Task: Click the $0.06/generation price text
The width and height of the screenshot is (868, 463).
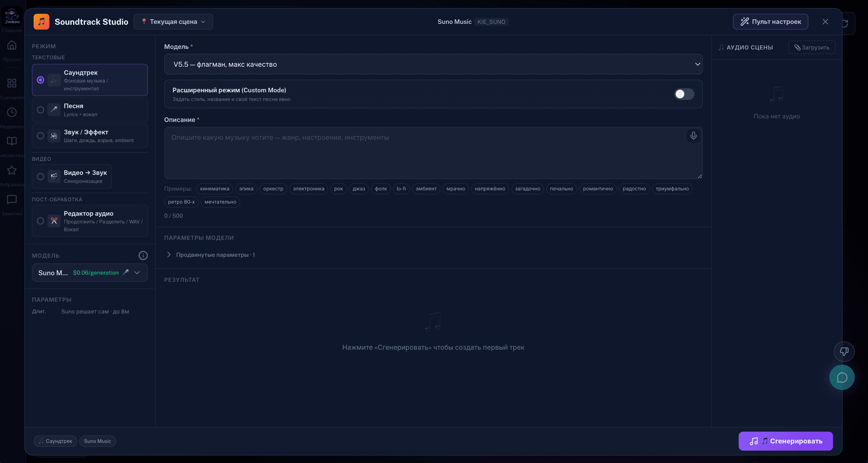Action: click(x=96, y=273)
